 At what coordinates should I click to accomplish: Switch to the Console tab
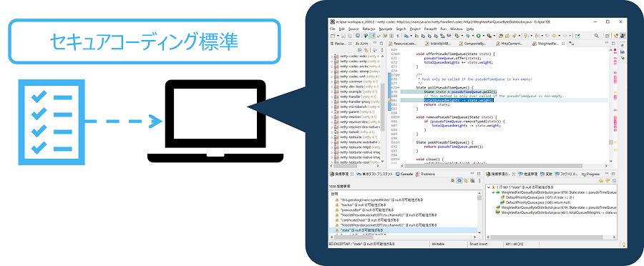point(404,174)
